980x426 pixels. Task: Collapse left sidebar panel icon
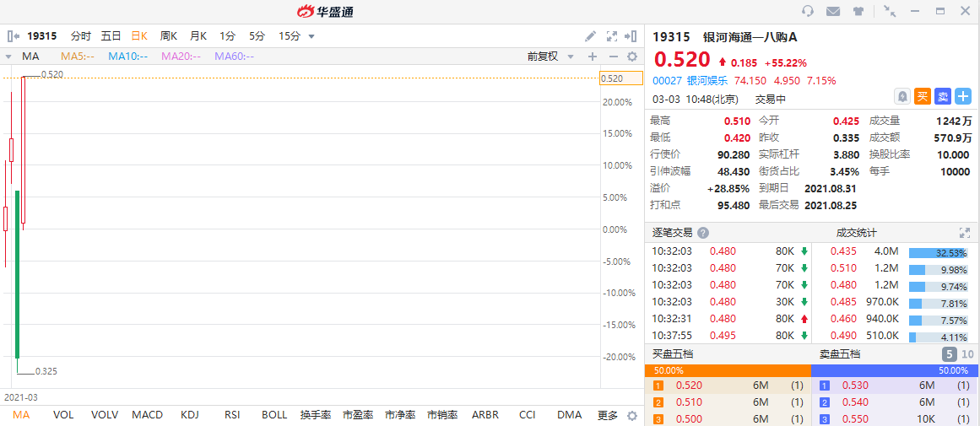[14, 36]
